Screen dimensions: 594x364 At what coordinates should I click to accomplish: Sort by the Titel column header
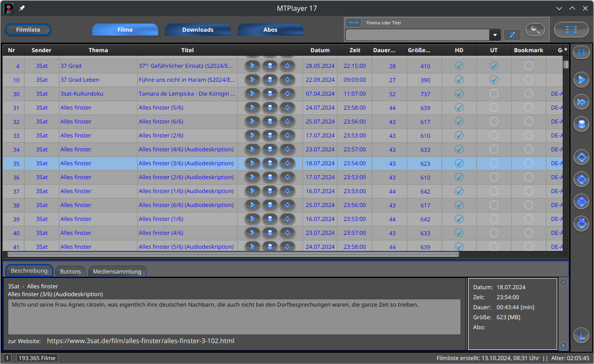(x=187, y=50)
